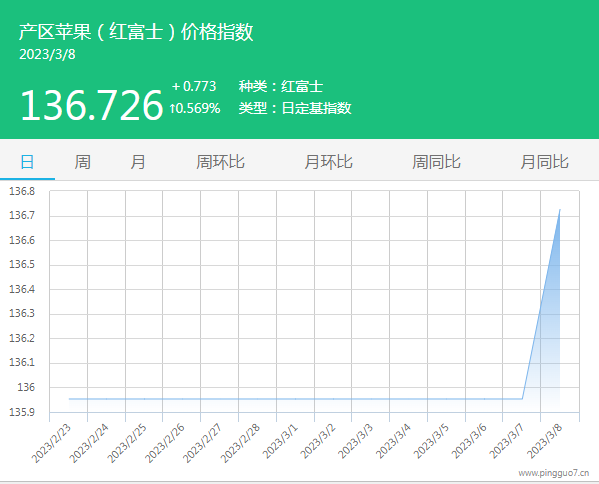Click the 种类：红富士 label
Viewport: 599px width, 484px height.
point(281,86)
